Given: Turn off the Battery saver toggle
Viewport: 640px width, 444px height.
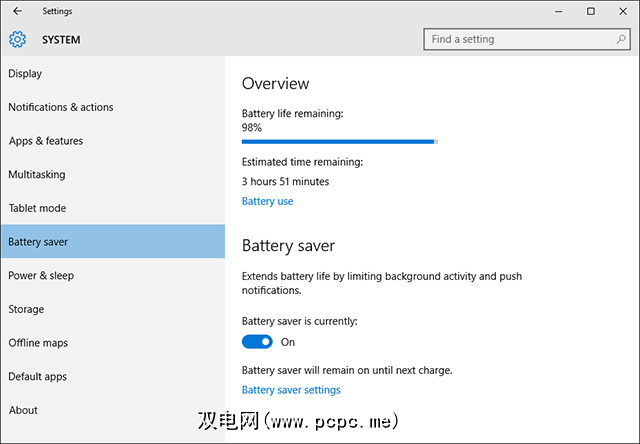Looking at the screenshot, I should 257,342.
